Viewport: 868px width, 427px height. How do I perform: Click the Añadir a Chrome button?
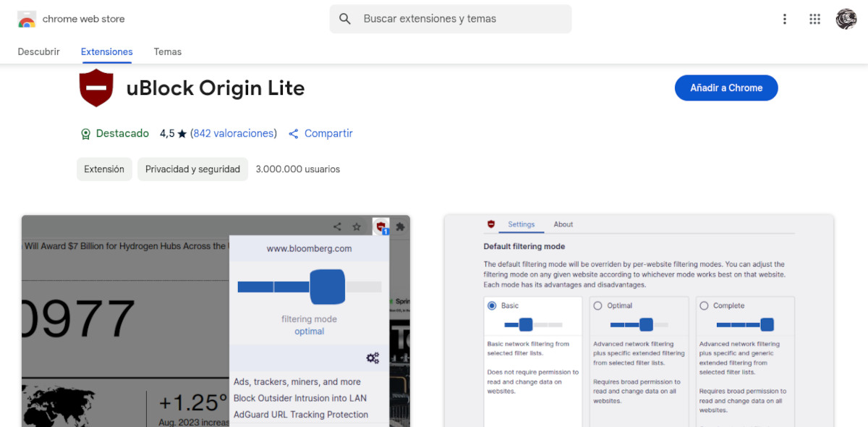click(726, 88)
